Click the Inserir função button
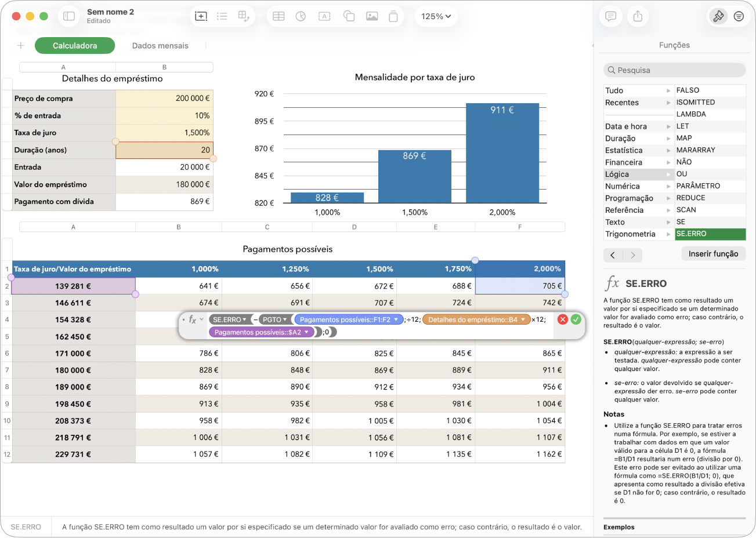The image size is (756, 538). coord(713,254)
